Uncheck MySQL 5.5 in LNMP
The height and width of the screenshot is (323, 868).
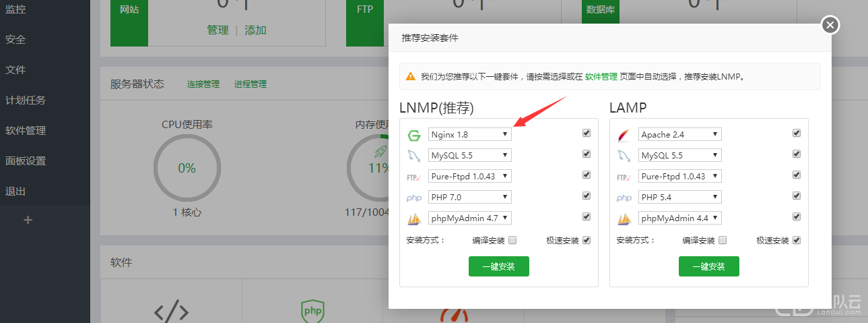(x=587, y=154)
